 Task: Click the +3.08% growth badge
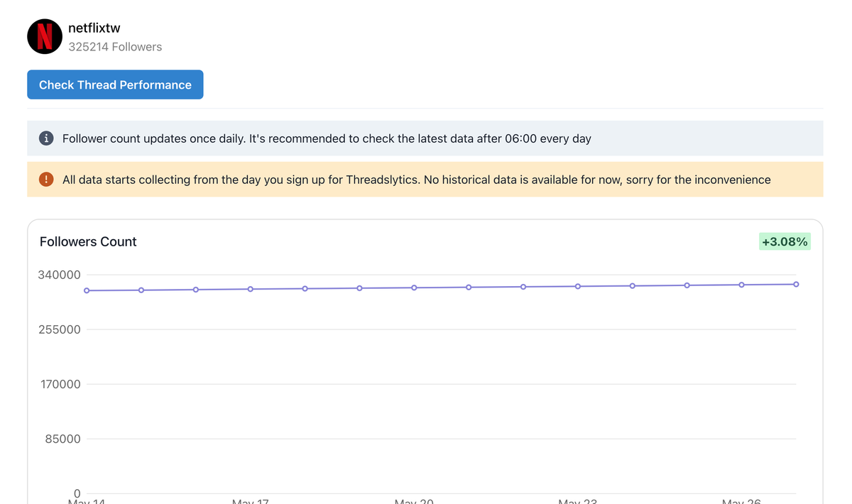pyautogui.click(x=785, y=242)
